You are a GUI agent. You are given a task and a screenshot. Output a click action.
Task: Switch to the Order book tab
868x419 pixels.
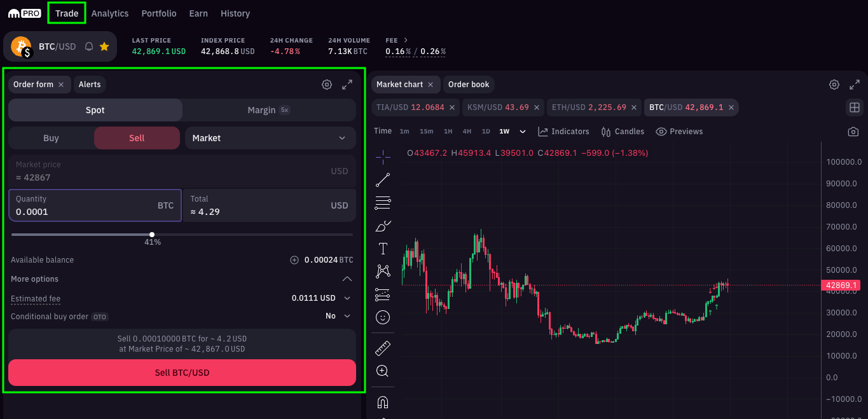click(x=469, y=84)
